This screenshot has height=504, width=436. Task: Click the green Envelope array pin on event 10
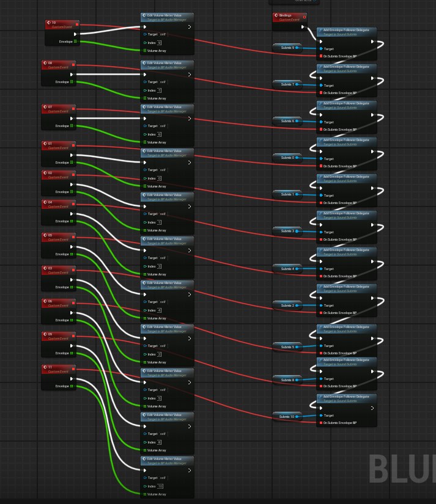(x=75, y=41)
